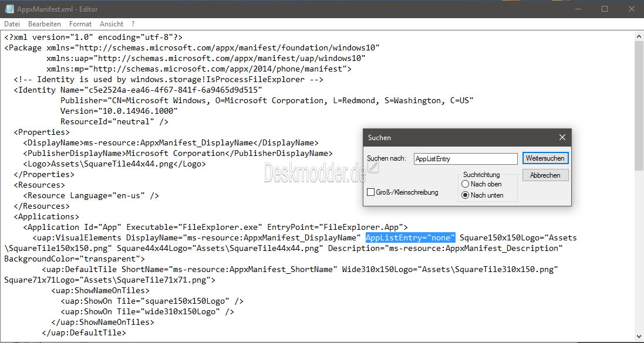Click the Weitersuchen button
Image resolution: width=644 pixels, height=343 pixels.
tap(545, 158)
